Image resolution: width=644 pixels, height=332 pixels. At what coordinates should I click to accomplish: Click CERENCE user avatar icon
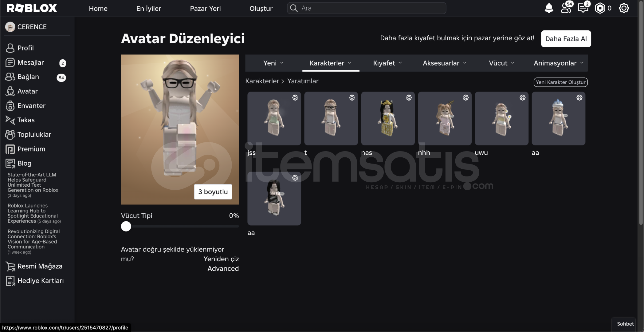click(x=10, y=27)
